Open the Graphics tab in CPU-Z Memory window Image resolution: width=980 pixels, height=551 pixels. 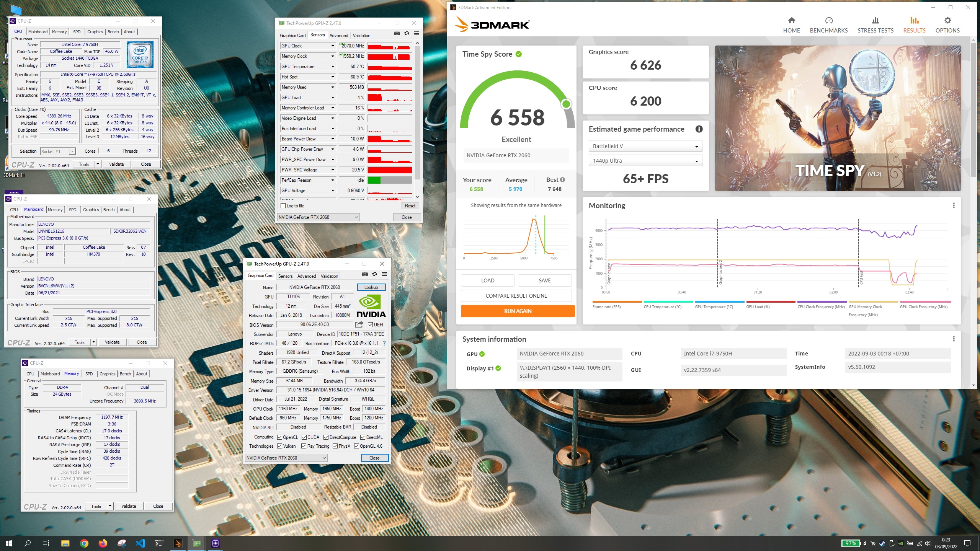point(107,374)
